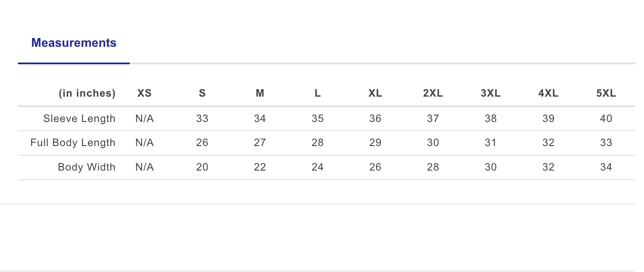Select the Measurements tab
This screenshot has width=644, height=272.
coord(73,42)
